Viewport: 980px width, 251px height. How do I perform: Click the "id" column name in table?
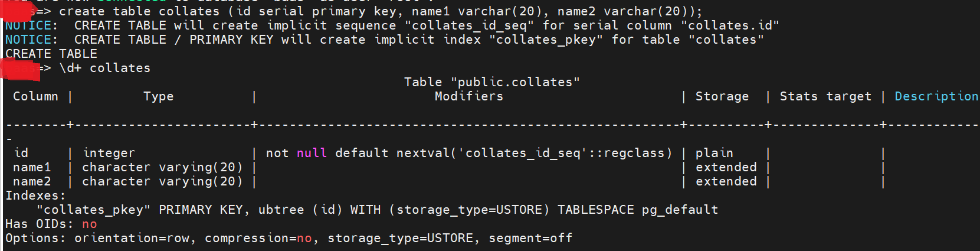[21, 153]
